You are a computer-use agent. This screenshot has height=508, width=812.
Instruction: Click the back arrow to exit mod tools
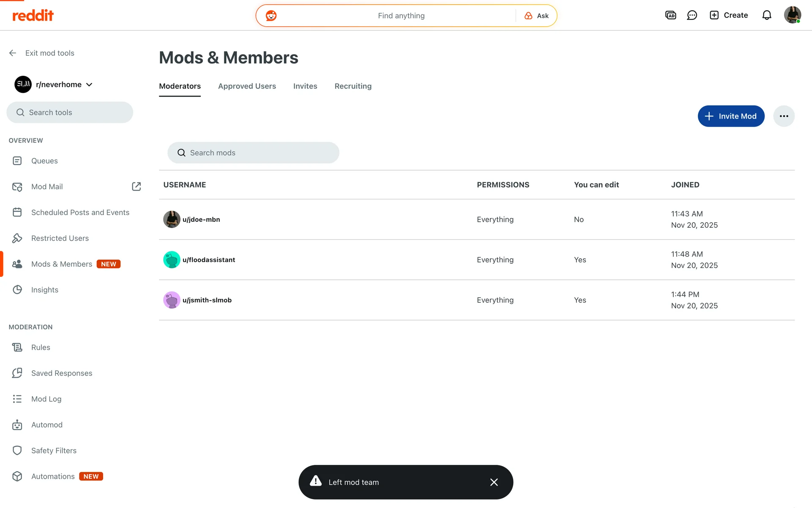13,53
